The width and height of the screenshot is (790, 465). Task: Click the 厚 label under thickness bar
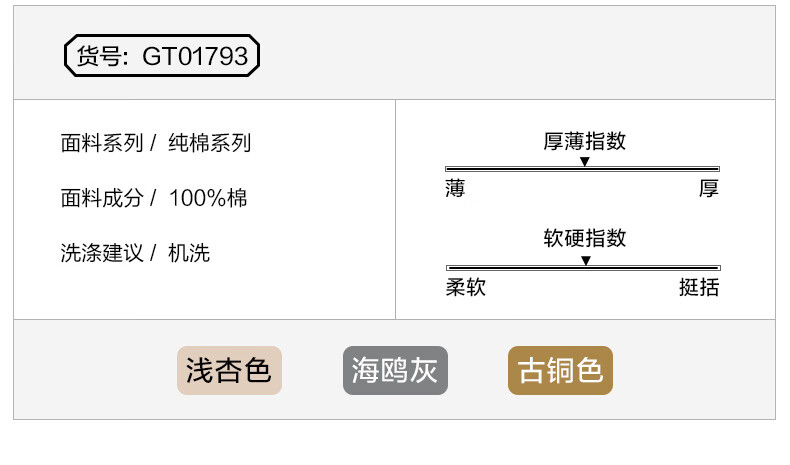[709, 188]
